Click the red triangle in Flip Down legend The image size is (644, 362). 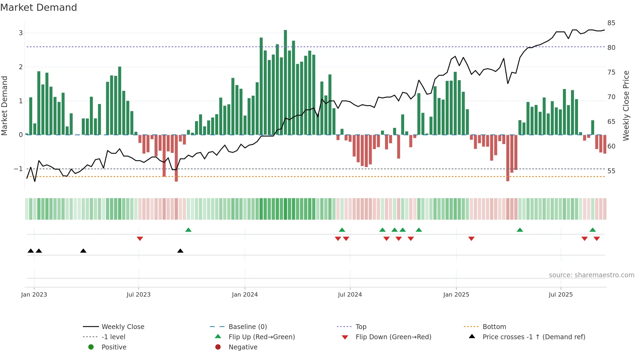tap(345, 337)
